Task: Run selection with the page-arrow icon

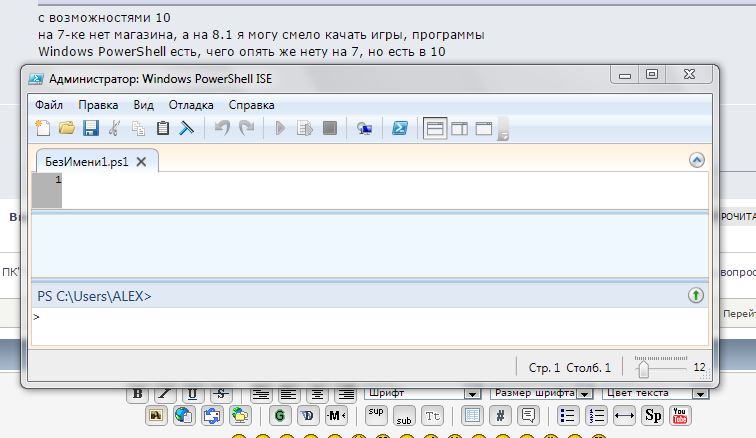Action: tap(305, 128)
